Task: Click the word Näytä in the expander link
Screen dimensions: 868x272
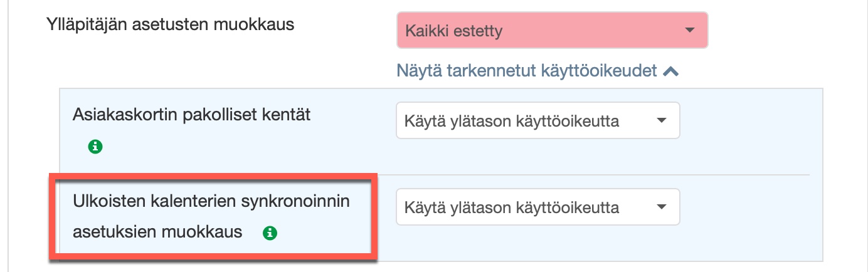Action: coord(419,71)
